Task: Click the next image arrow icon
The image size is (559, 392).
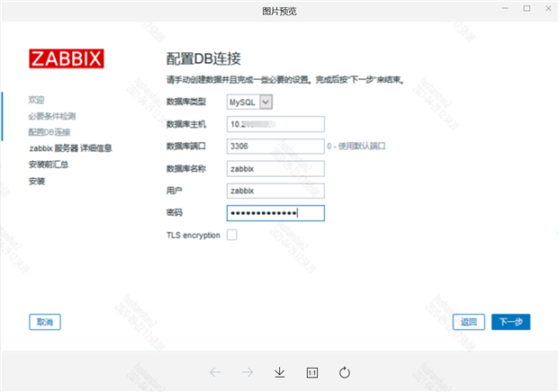Action: [248, 372]
